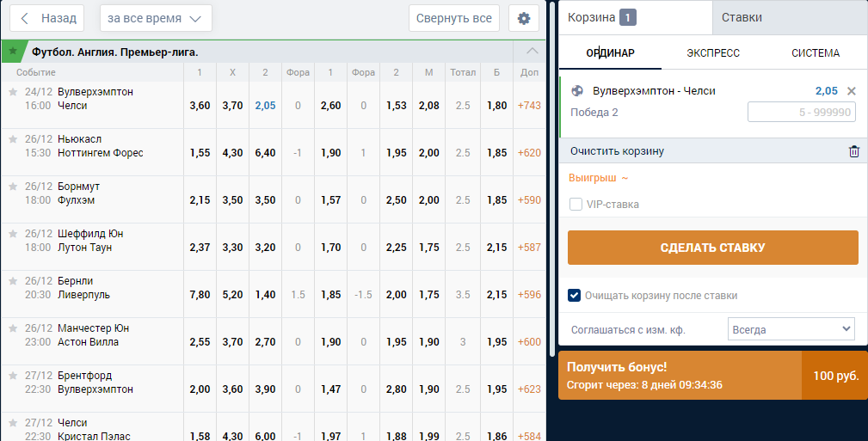
Task: Favorite the Ньюкасл - Ноттингем Форес match star
Action: [13, 139]
